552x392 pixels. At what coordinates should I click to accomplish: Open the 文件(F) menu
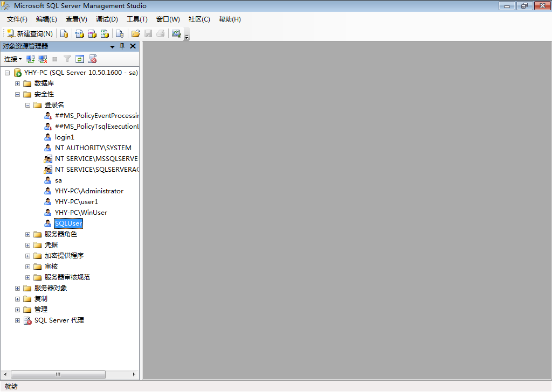[17, 19]
